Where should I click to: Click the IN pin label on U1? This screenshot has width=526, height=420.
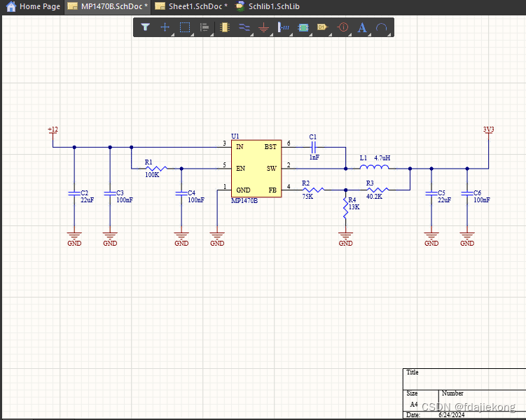click(240, 147)
